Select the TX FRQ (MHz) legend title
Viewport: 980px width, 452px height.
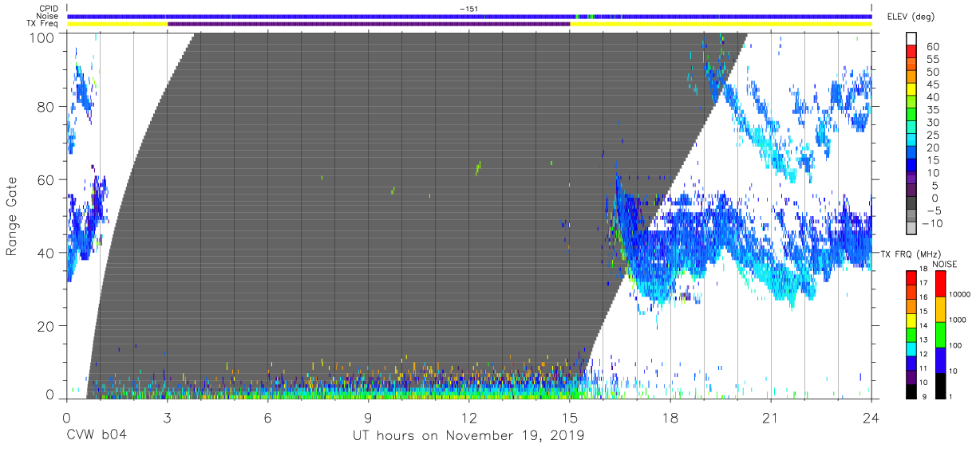(x=911, y=254)
